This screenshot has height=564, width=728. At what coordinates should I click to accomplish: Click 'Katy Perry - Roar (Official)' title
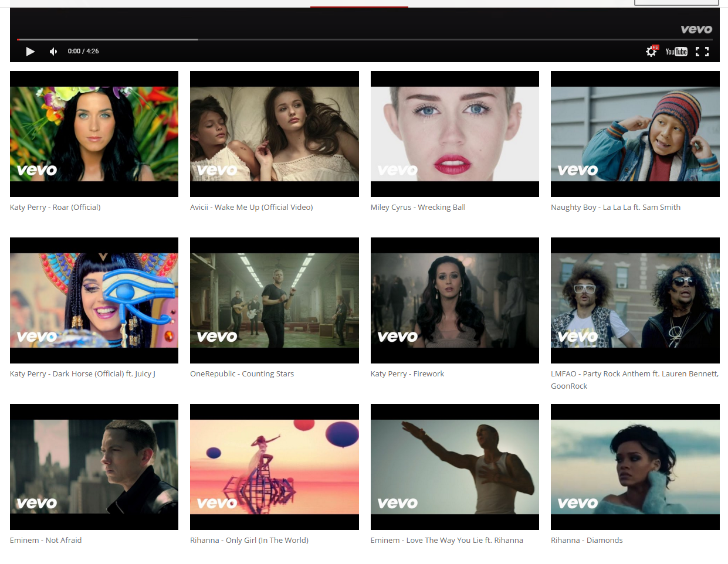[x=55, y=207]
